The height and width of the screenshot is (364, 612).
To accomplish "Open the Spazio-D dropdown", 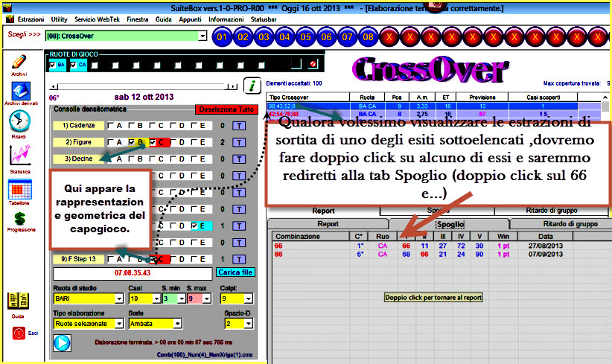I will point(248,324).
